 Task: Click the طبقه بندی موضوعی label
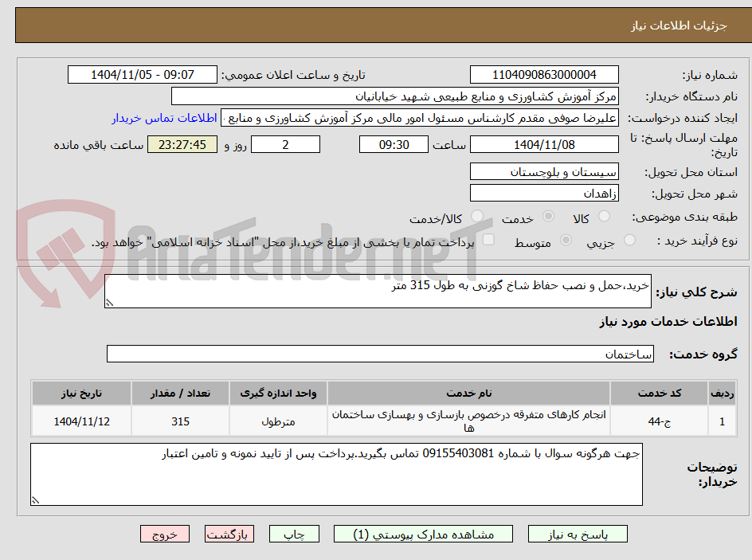[x=684, y=217]
